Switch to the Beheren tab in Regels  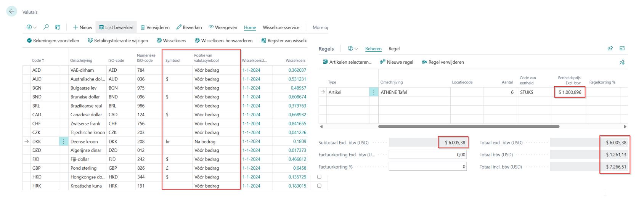[373, 49]
